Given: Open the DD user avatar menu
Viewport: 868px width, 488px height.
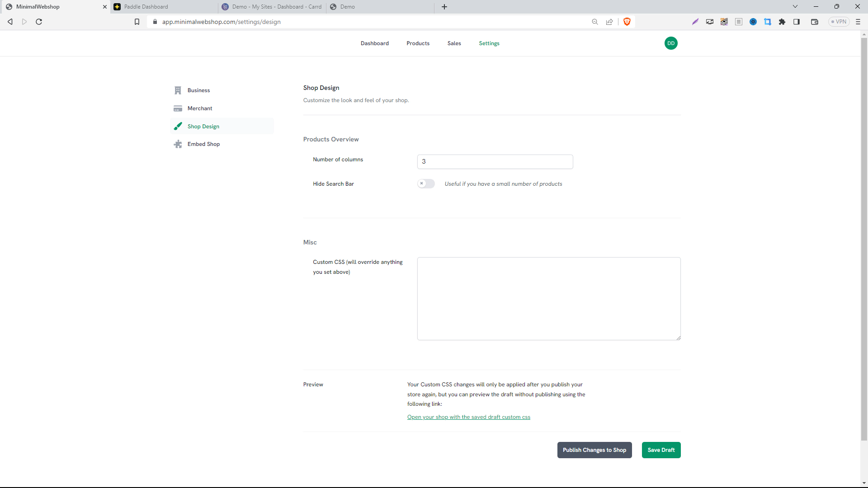Looking at the screenshot, I should click(x=671, y=43).
